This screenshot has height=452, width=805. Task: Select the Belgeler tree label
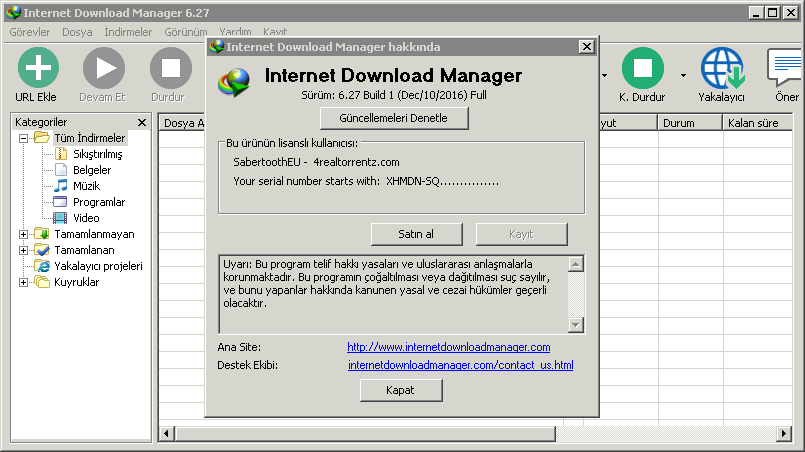pyautogui.click(x=92, y=170)
